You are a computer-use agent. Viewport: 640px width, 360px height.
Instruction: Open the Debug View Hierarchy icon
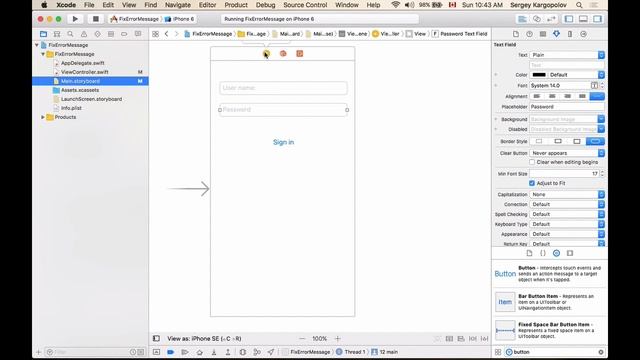click(242, 352)
